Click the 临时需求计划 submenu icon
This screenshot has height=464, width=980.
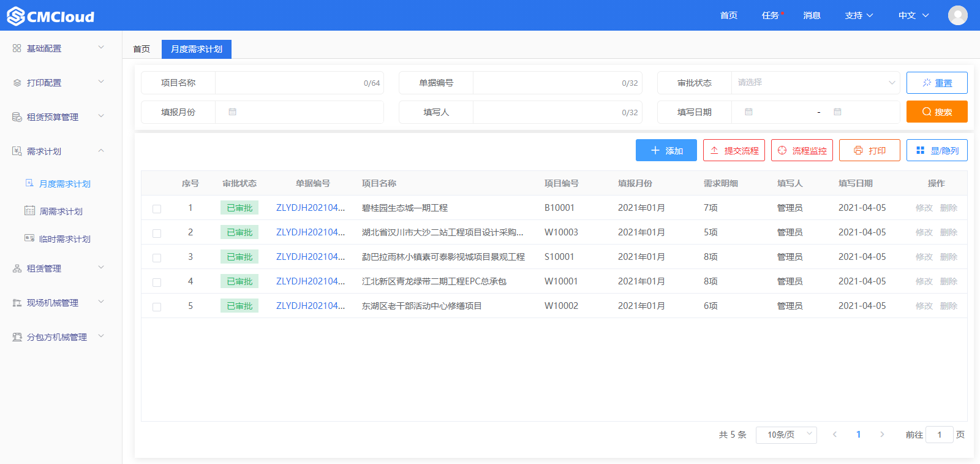click(29, 238)
